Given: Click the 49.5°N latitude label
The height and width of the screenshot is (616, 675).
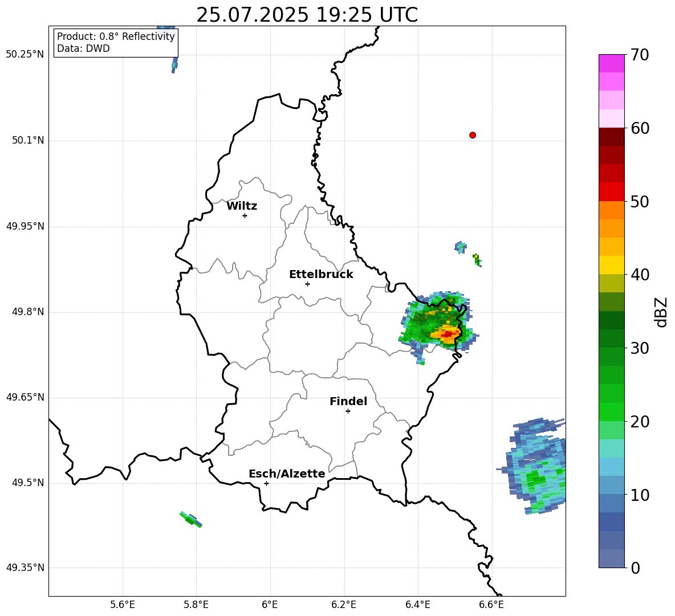Looking at the screenshot, I should tap(28, 483).
